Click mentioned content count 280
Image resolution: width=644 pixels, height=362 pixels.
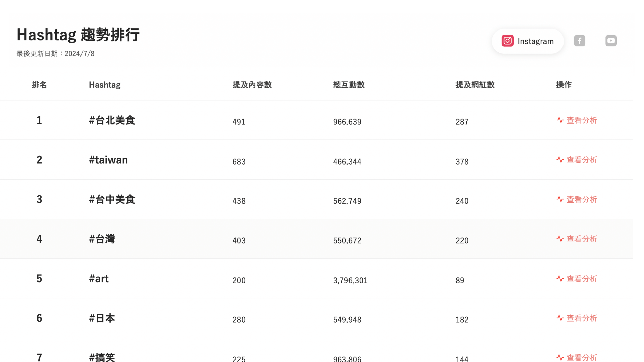[239, 320]
